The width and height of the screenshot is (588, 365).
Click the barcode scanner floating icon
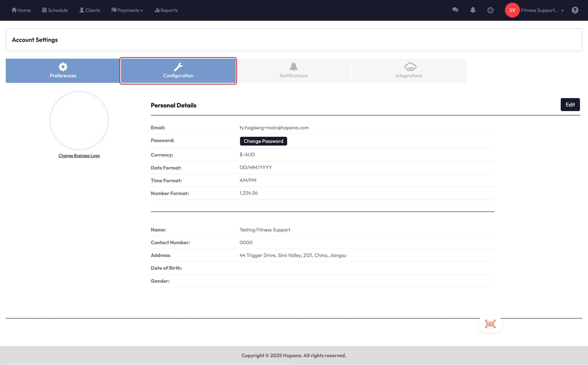[490, 324]
